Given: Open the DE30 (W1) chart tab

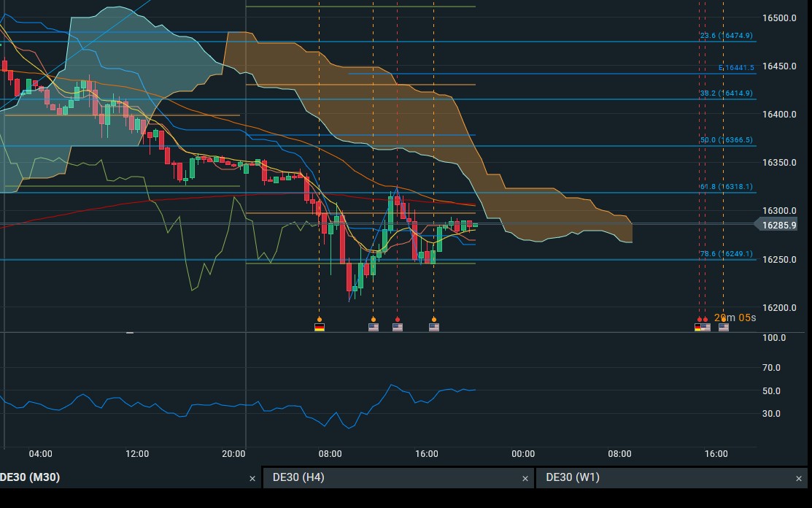Looking at the screenshot, I should [671, 477].
